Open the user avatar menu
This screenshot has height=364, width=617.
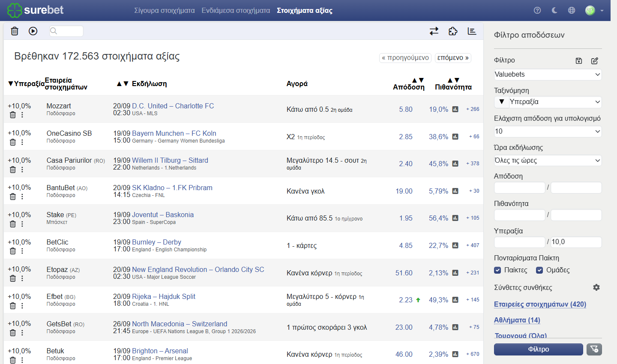coord(594,10)
